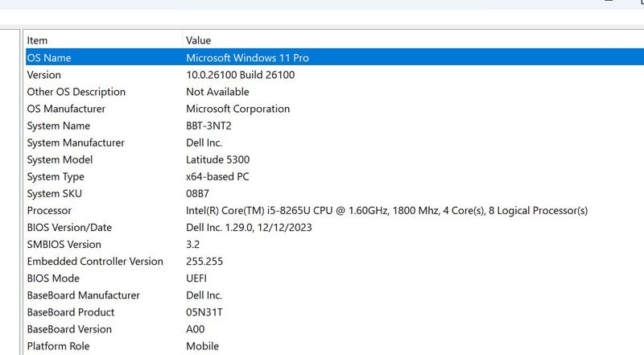Image resolution: width=644 pixels, height=355 pixels.
Task: Click the Microsoft Corporation value
Action: pyautogui.click(x=237, y=109)
